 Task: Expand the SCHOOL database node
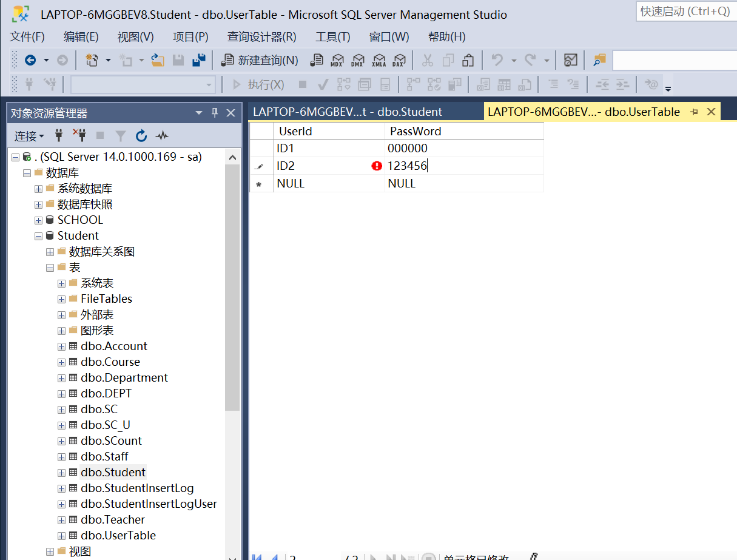click(39, 220)
